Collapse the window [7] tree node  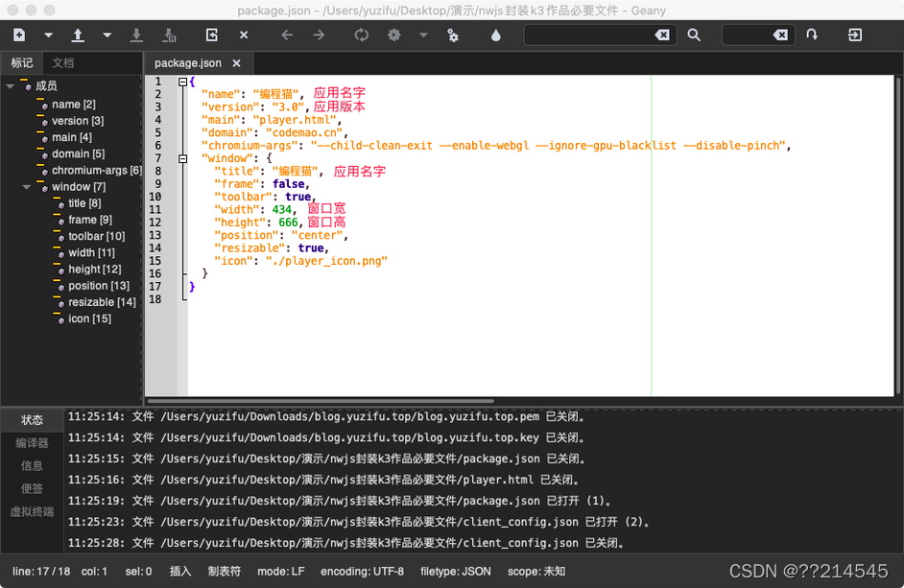coord(27,187)
